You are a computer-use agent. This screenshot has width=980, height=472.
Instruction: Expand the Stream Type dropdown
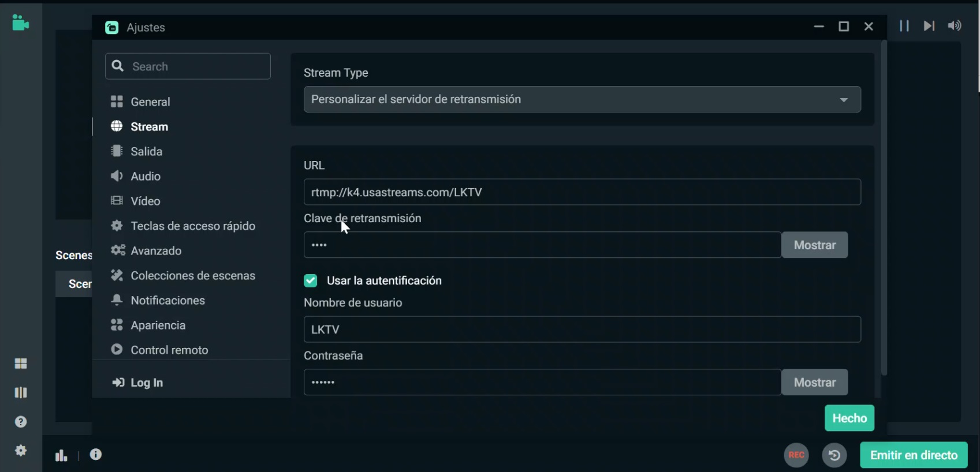click(582, 99)
